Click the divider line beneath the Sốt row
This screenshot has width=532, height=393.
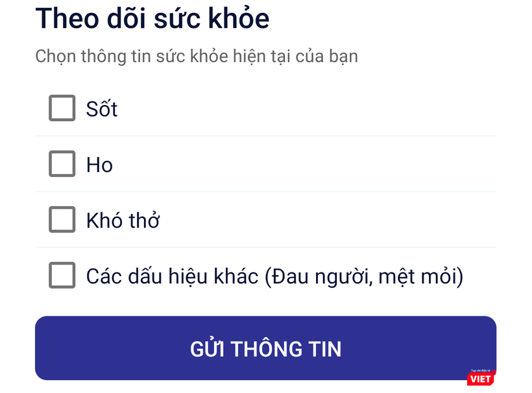[x=266, y=136]
